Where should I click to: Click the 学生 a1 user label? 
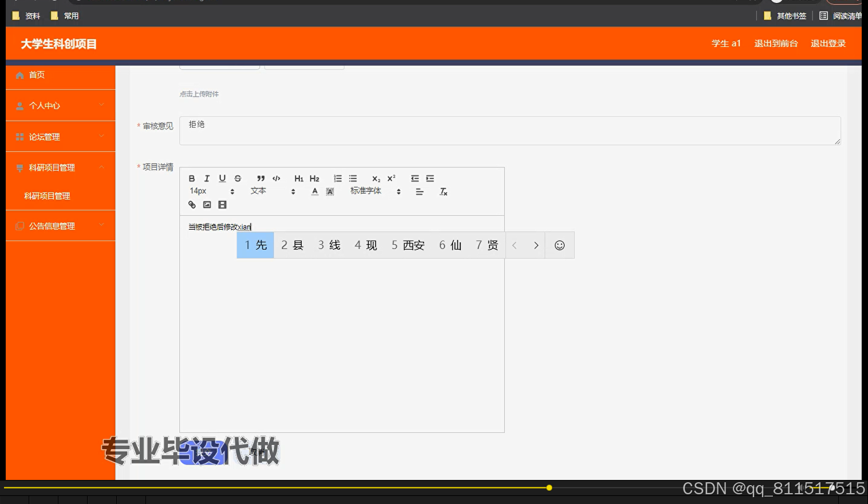click(726, 44)
